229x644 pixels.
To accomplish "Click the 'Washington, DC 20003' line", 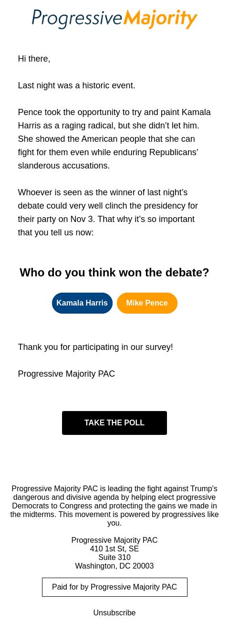I will (114, 566).
